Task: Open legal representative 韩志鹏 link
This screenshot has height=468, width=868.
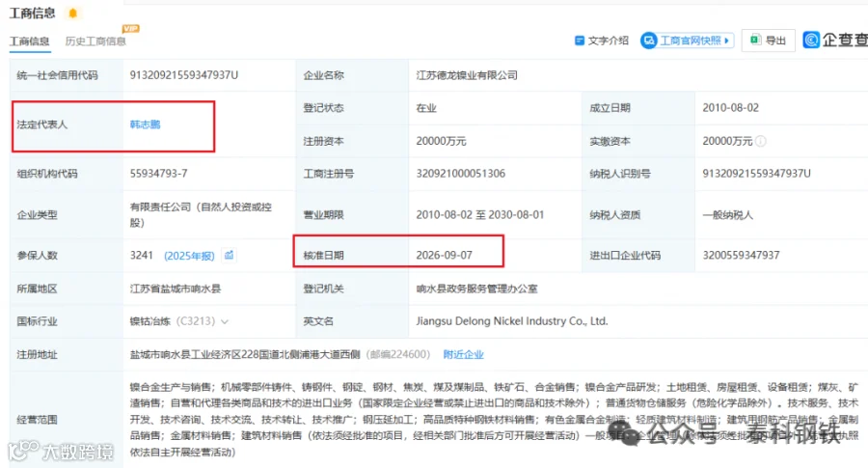Action: [x=145, y=124]
